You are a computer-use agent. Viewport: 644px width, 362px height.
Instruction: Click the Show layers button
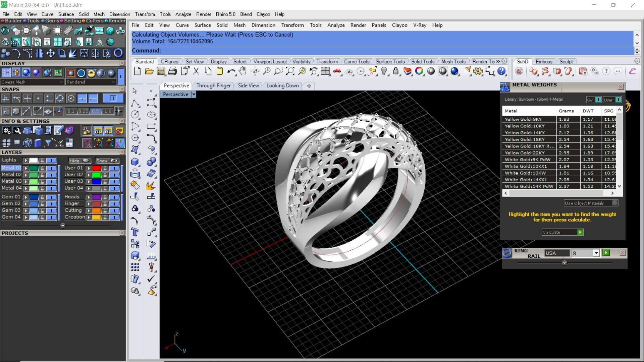107,161
